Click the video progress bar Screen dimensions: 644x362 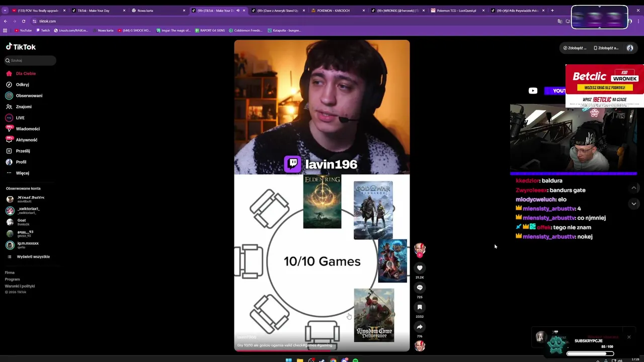click(322, 350)
